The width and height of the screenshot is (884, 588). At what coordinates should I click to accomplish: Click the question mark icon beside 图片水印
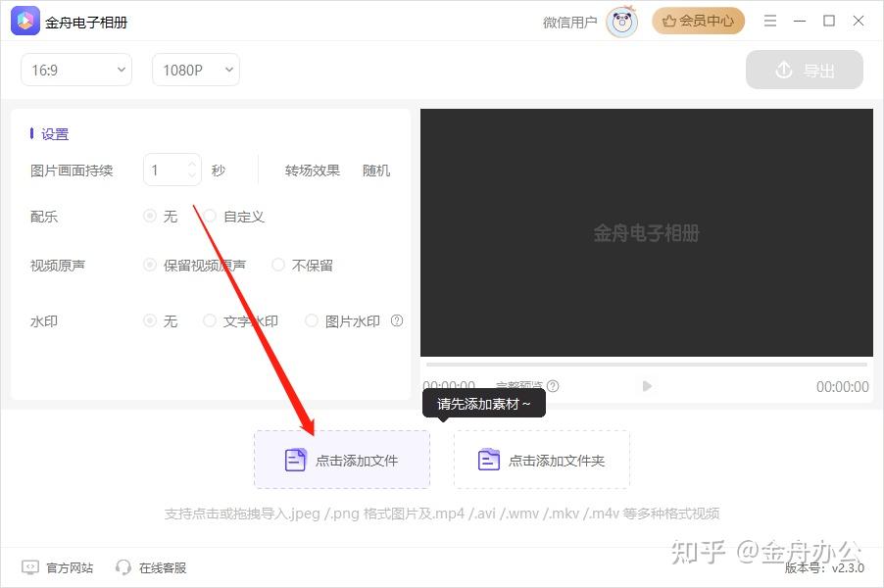click(396, 320)
